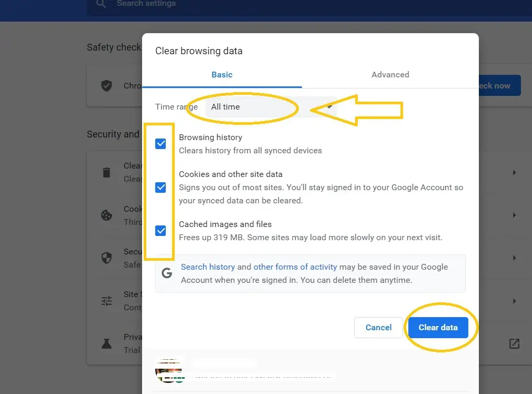Open the external link icon for Privacy trial

click(514, 343)
